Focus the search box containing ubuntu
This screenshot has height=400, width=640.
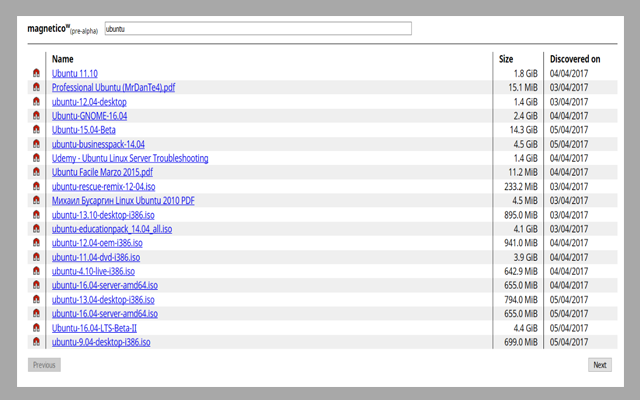pyautogui.click(x=257, y=29)
